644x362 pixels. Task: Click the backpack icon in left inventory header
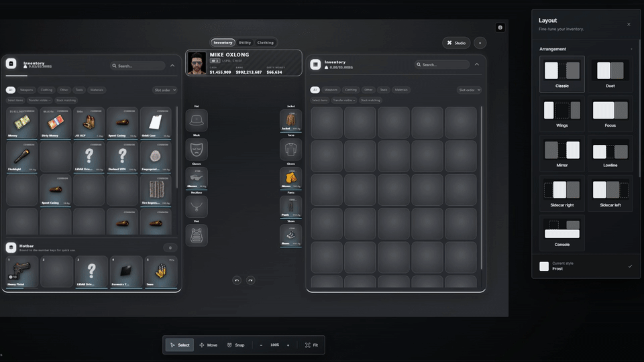click(x=11, y=64)
